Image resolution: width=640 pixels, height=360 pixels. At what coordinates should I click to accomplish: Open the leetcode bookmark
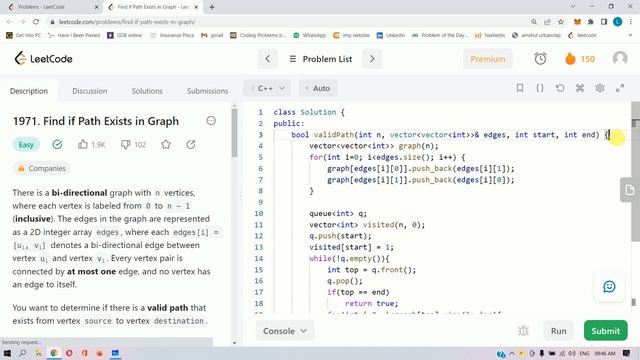point(582,36)
